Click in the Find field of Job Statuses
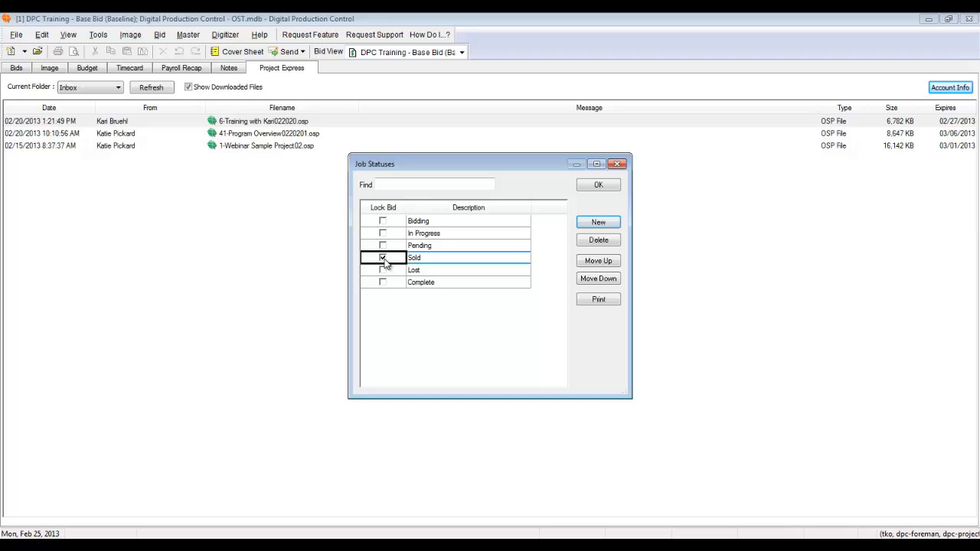The width and height of the screenshot is (980, 551). tap(434, 184)
